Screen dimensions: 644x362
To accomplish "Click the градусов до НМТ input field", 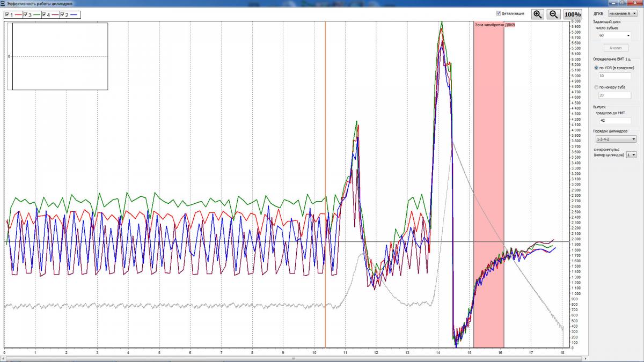I will coord(614,120).
